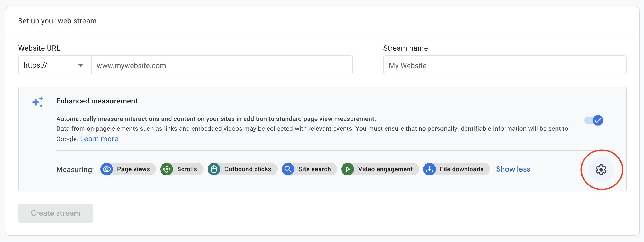644x242 pixels.
Task: Open the Learn more link
Action: (99, 139)
